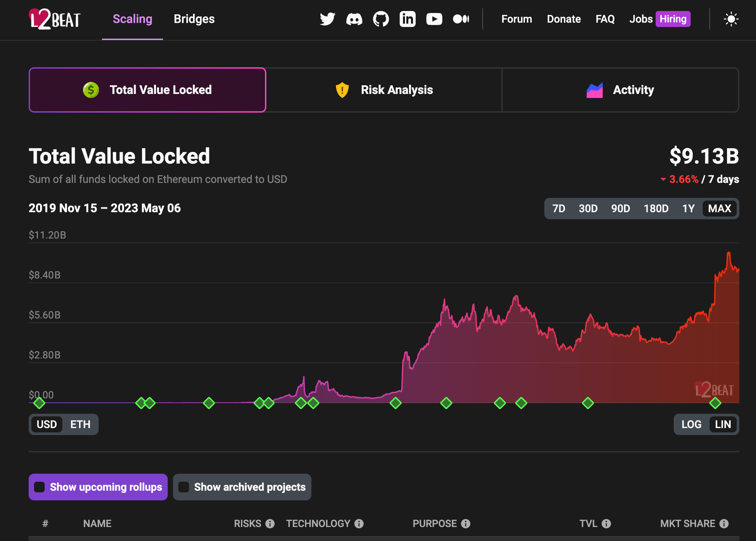The width and height of the screenshot is (756, 541).
Task: Enable Show upcoming rollups checkbox
Action: pos(40,487)
